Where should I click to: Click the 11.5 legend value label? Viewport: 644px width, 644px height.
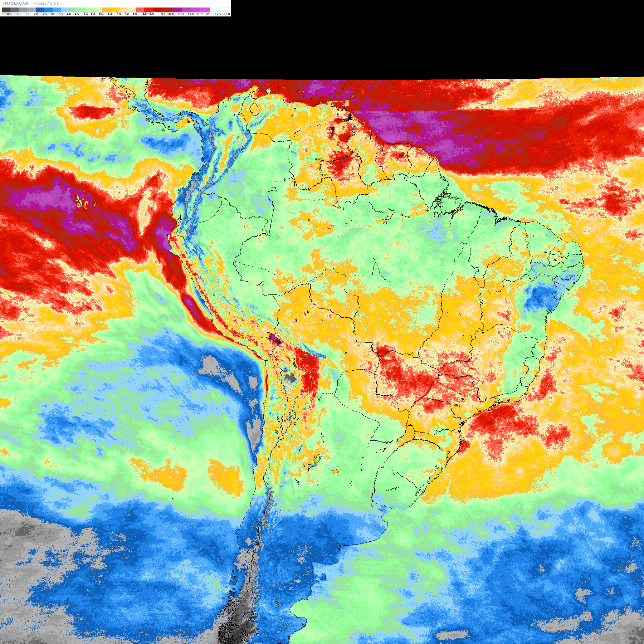[x=199, y=14]
